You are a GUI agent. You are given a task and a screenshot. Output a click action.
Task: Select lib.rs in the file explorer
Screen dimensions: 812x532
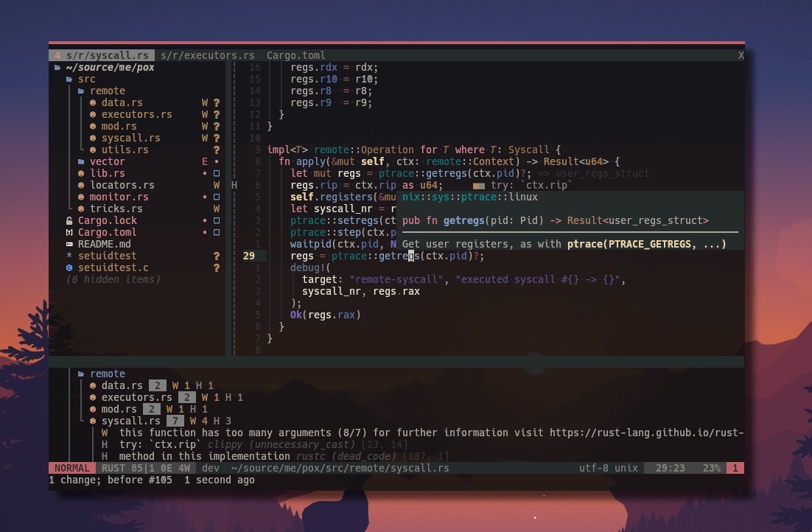(x=107, y=174)
